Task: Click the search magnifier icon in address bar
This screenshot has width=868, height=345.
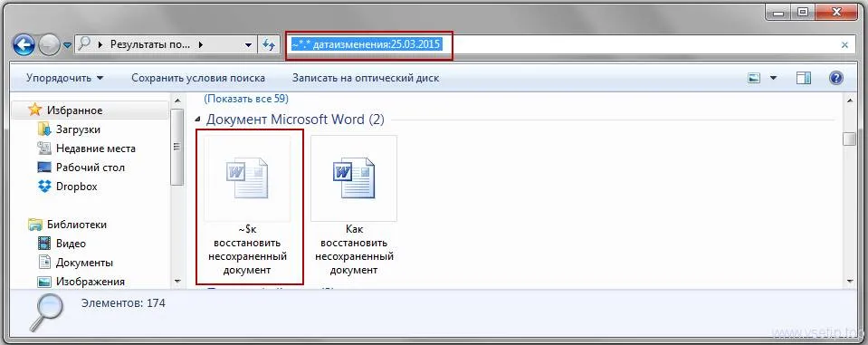Action: tap(84, 44)
